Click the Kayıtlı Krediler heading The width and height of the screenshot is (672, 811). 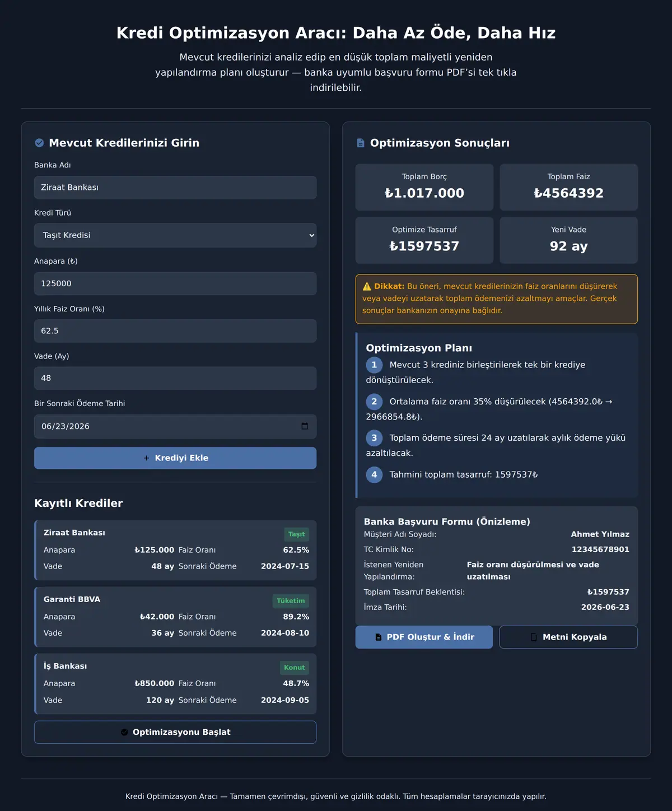[x=78, y=503]
